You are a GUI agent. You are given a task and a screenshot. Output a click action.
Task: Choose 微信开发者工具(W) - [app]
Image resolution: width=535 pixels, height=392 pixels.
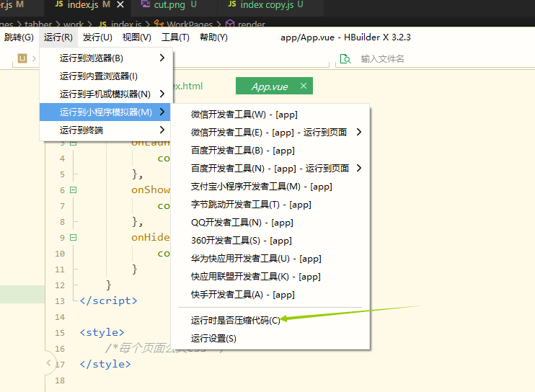pos(270,115)
